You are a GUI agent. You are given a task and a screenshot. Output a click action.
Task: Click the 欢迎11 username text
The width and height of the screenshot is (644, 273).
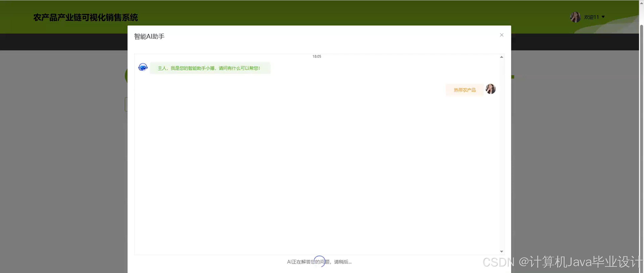point(591,17)
